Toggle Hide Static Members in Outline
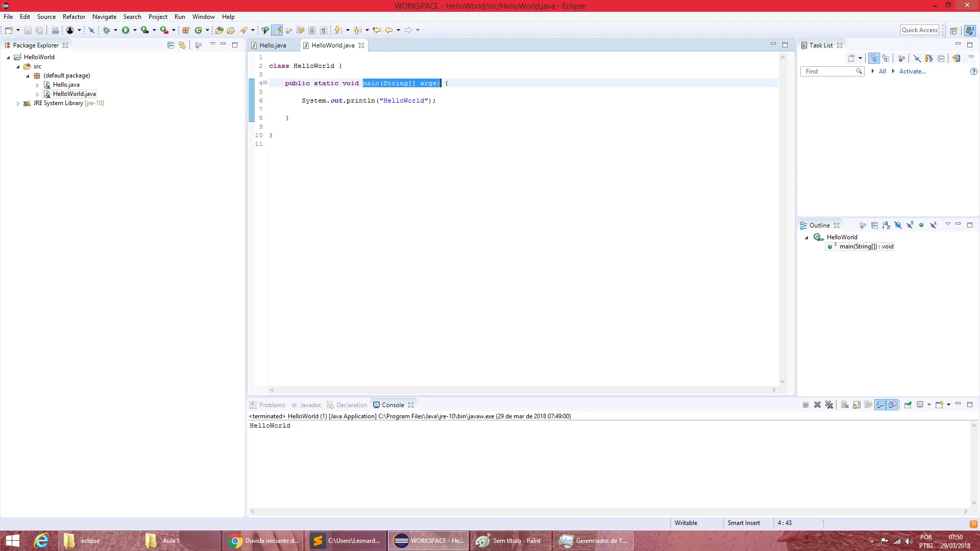Image resolution: width=980 pixels, height=551 pixels. coord(910,226)
